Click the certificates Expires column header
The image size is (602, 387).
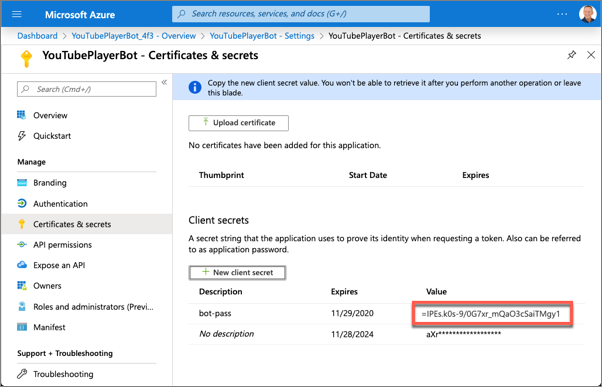475,175
